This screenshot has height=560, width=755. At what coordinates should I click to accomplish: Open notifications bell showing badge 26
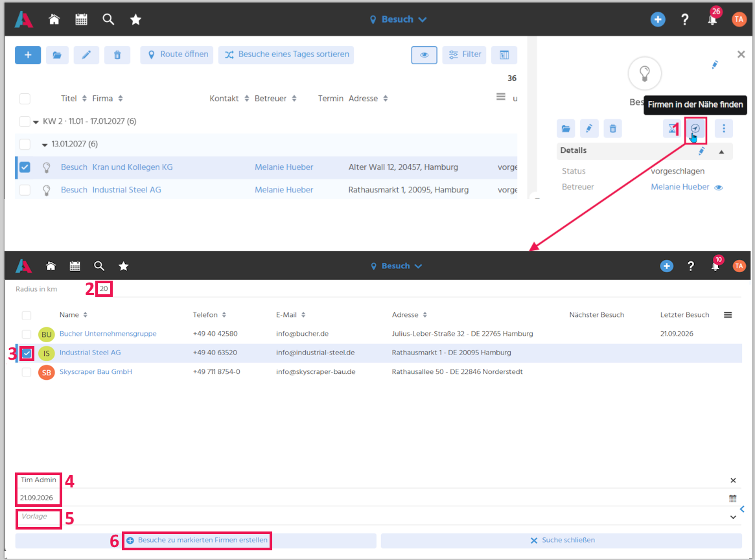[x=712, y=19]
